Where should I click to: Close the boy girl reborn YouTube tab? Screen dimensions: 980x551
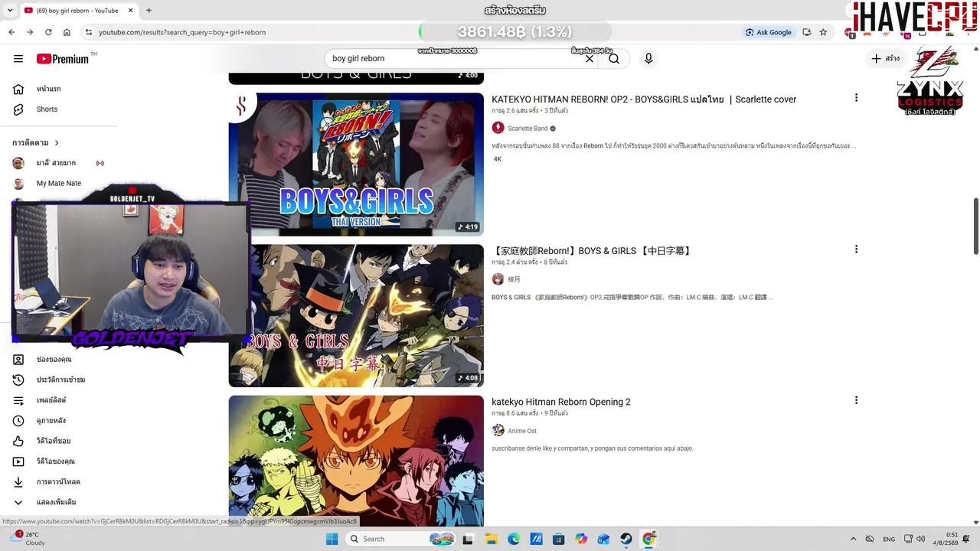tap(131, 11)
